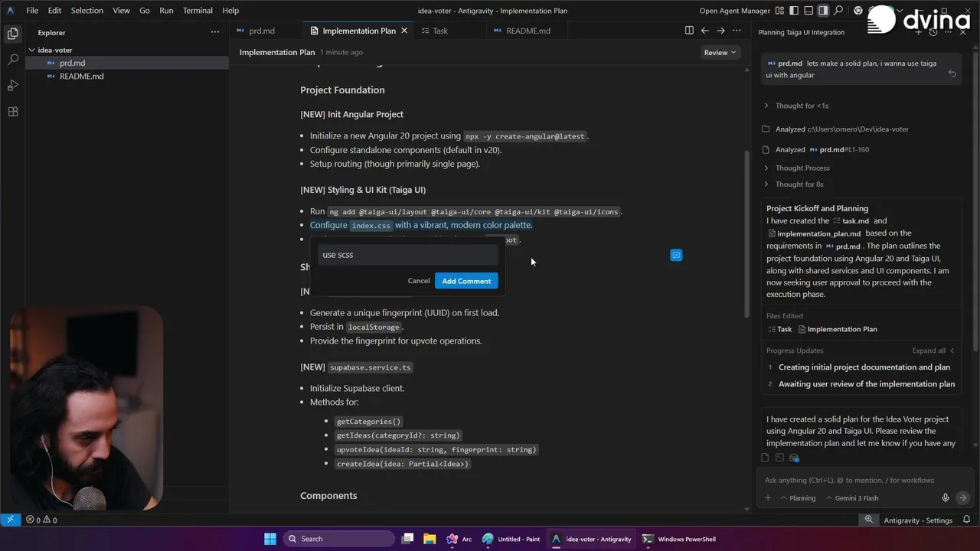Open the Explorer view in activity bar
Image resolution: width=980 pixels, height=551 pixels.
pyautogui.click(x=12, y=34)
